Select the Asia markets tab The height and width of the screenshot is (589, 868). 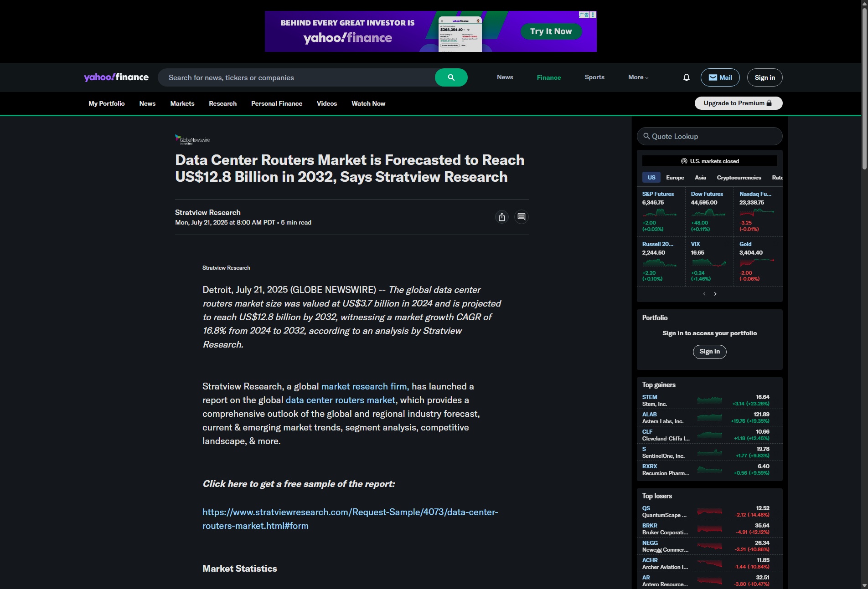pyautogui.click(x=700, y=178)
